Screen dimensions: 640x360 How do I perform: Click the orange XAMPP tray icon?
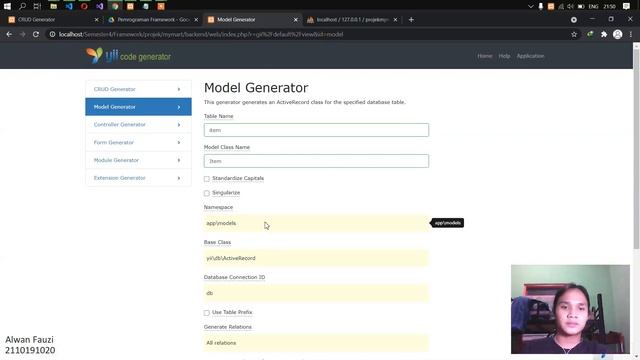551,6
